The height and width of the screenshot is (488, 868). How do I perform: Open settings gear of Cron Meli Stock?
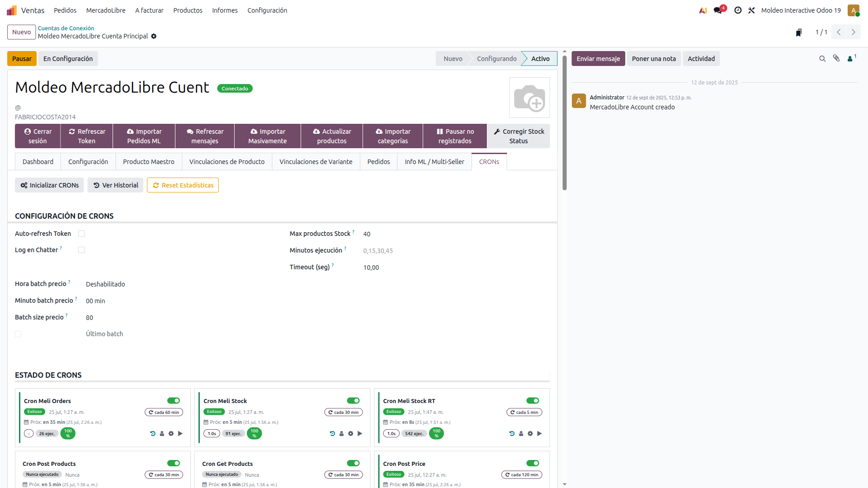pyautogui.click(x=350, y=433)
